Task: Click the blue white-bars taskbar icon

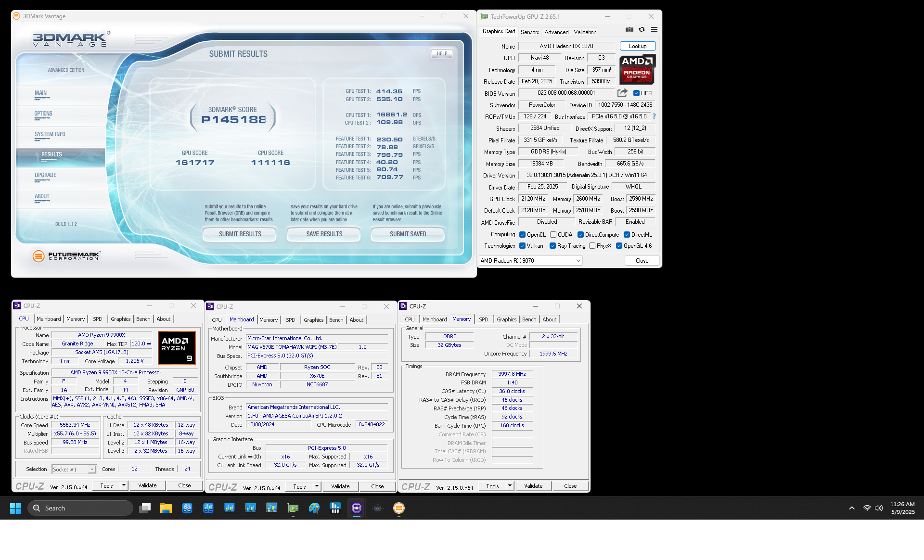Action: (335, 508)
